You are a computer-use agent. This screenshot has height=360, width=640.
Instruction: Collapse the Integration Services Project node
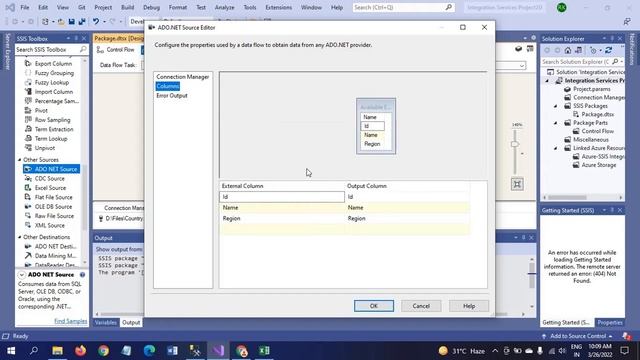547,81
